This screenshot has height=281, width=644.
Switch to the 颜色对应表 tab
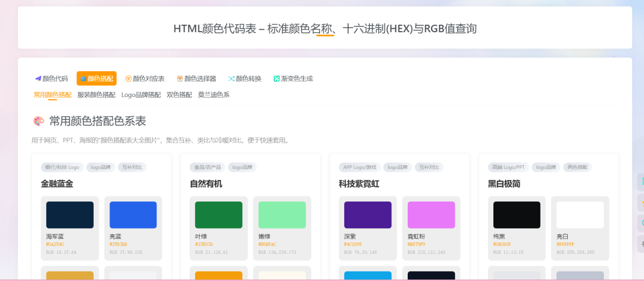pyautogui.click(x=145, y=78)
